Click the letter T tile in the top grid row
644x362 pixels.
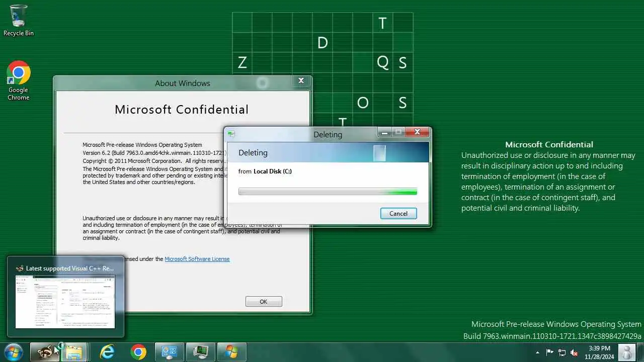(382, 23)
